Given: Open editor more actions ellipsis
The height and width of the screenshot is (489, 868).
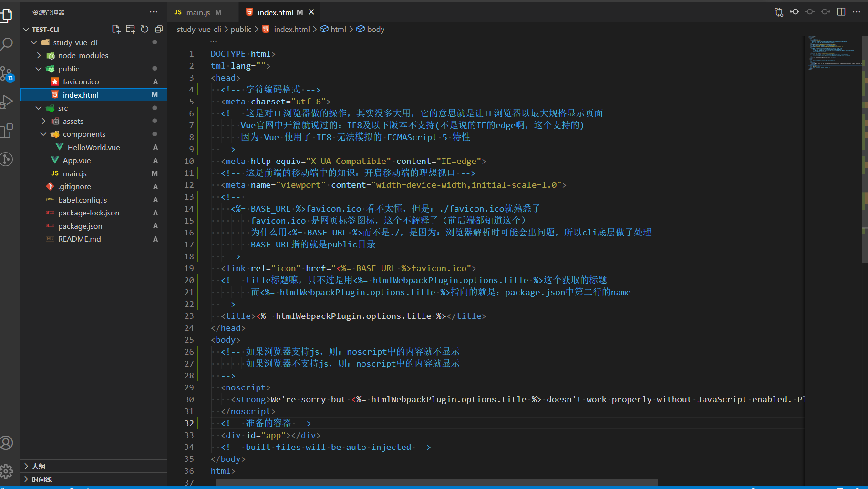Looking at the screenshot, I should point(857,12).
